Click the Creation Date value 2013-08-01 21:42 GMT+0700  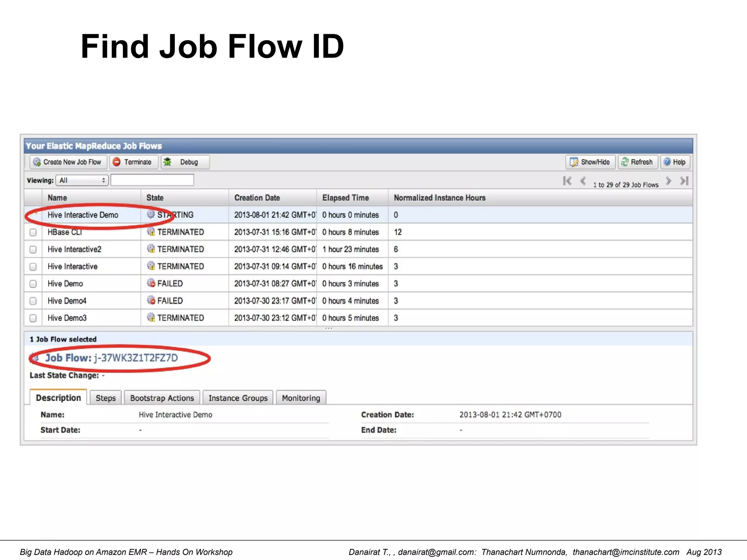[x=510, y=415]
